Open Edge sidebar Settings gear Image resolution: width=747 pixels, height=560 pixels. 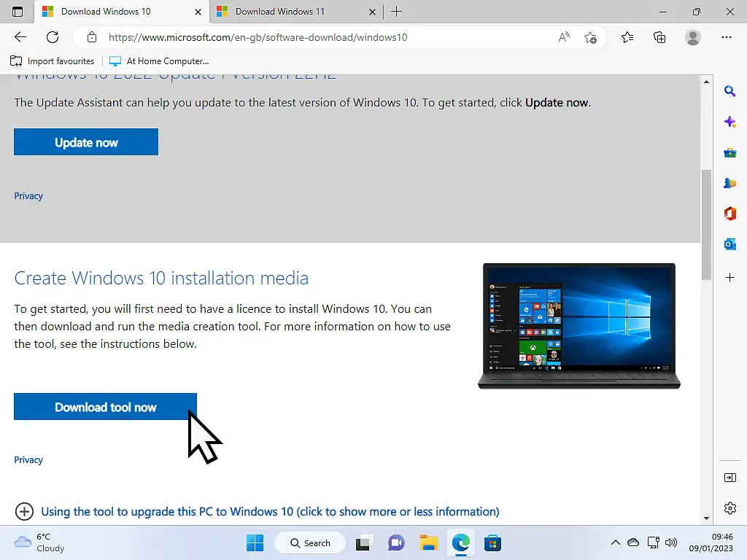tap(729, 508)
